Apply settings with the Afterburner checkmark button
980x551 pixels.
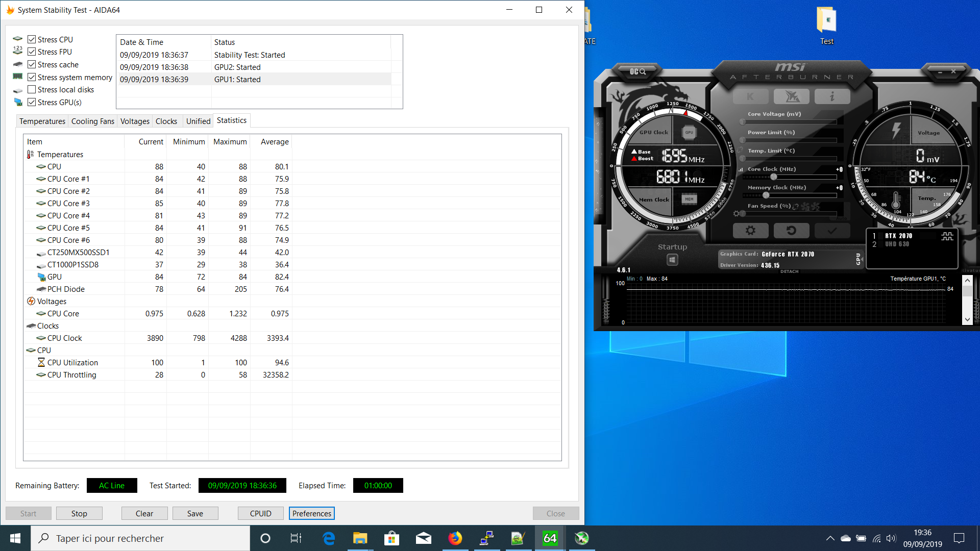(x=832, y=231)
